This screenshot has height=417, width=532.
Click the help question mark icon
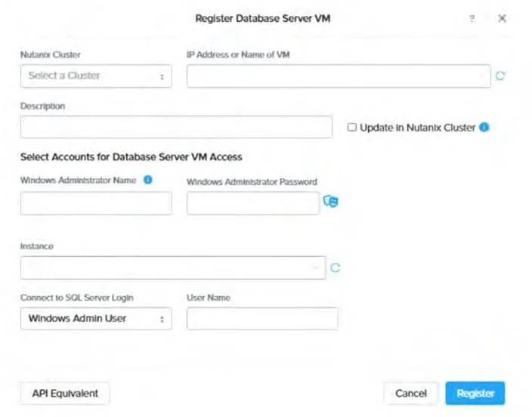pyautogui.click(x=472, y=18)
